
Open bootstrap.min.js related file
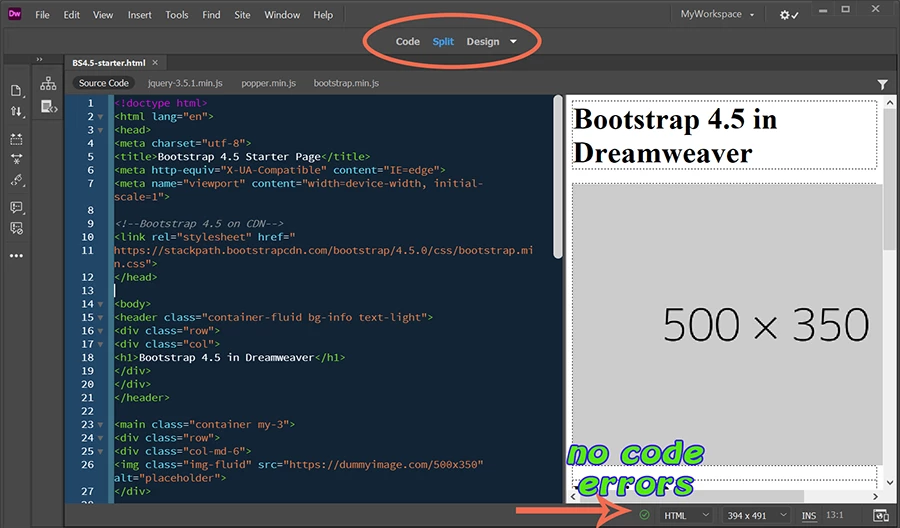point(346,83)
